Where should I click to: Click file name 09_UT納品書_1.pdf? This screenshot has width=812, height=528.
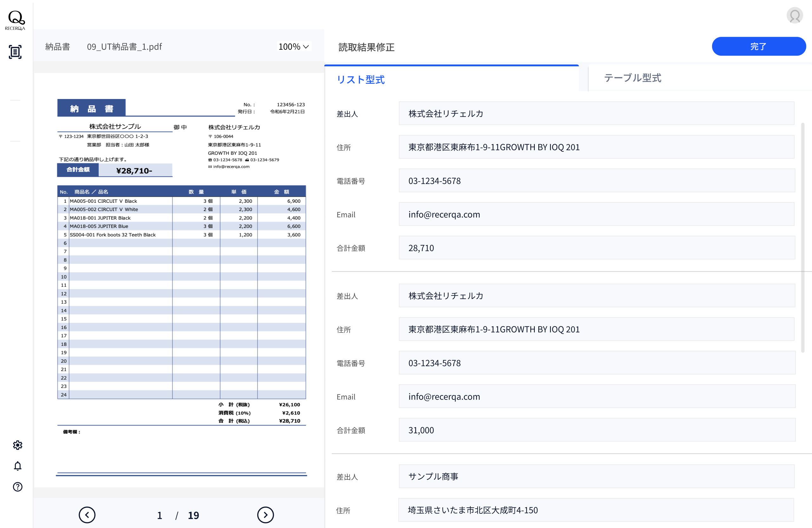tap(124, 47)
